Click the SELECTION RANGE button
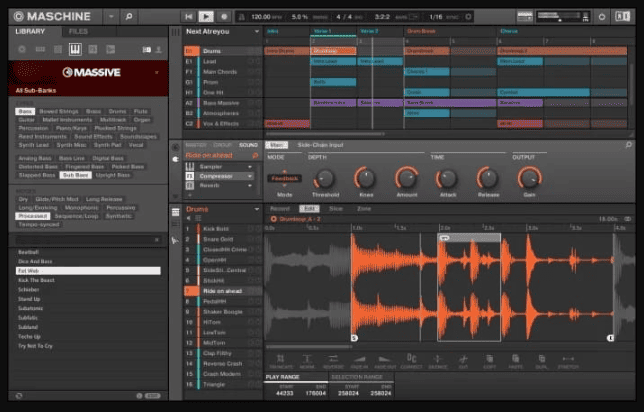Image resolution: width=644 pixels, height=412 pixels. click(357, 377)
